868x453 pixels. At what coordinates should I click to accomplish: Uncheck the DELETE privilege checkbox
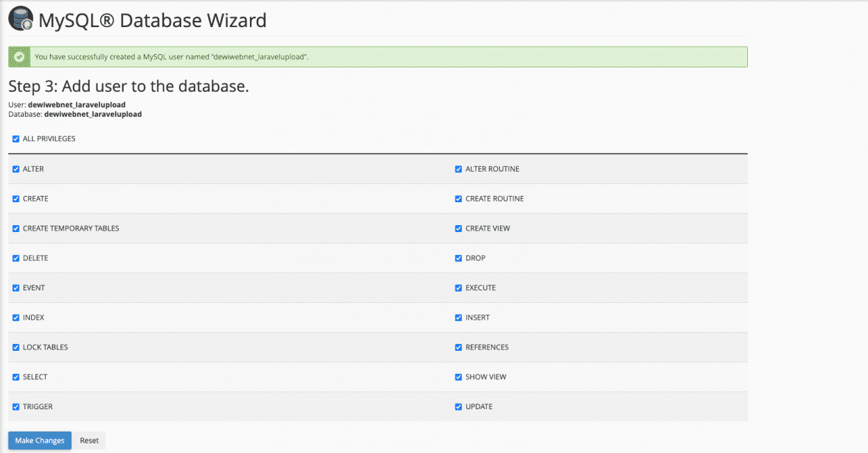click(x=16, y=258)
